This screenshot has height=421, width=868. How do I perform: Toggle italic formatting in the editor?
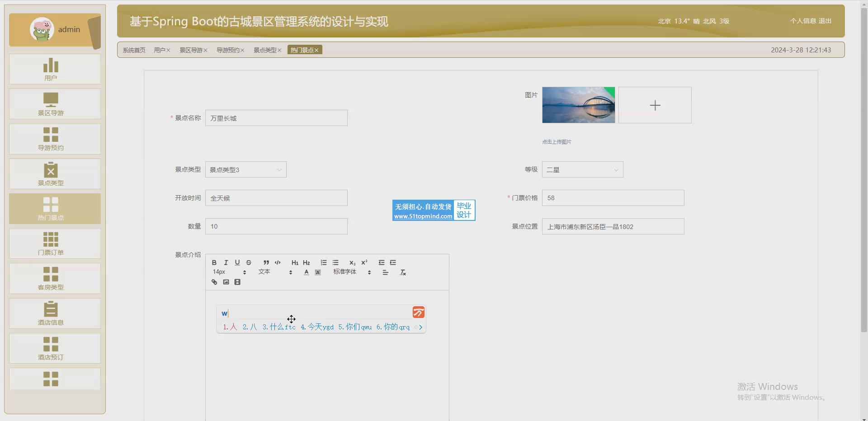[226, 262]
